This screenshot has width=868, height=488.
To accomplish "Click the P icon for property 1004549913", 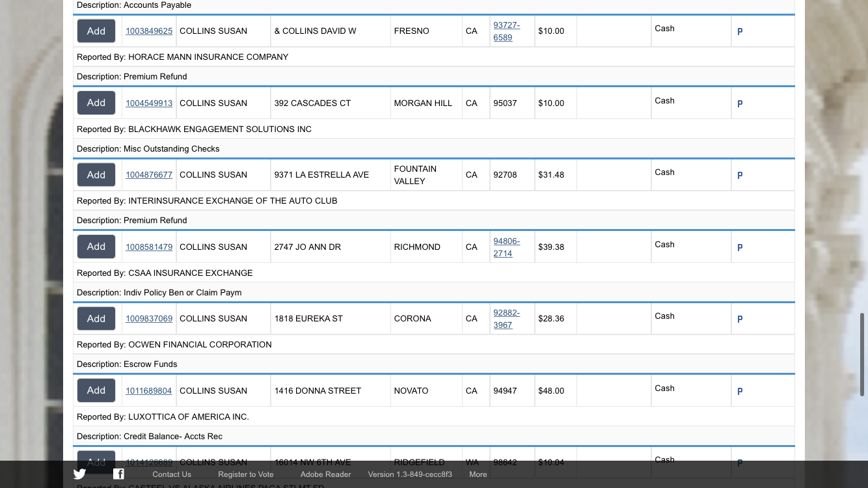I will coord(740,103).
